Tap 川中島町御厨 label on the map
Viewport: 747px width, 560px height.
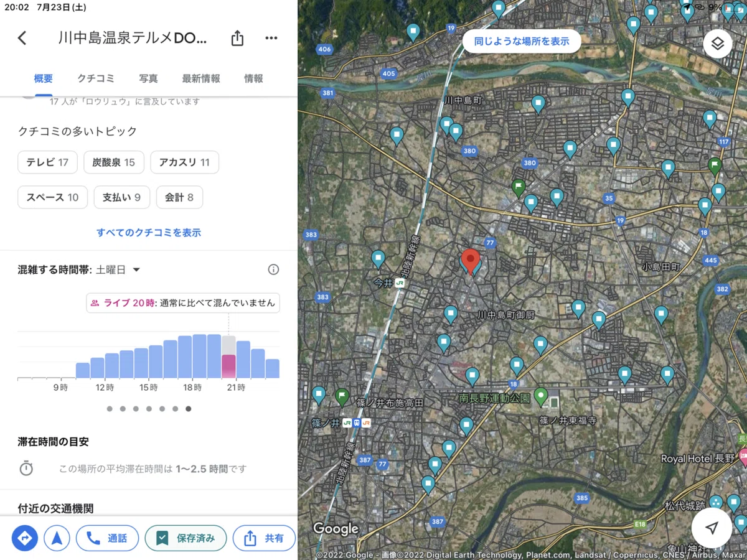point(505,315)
